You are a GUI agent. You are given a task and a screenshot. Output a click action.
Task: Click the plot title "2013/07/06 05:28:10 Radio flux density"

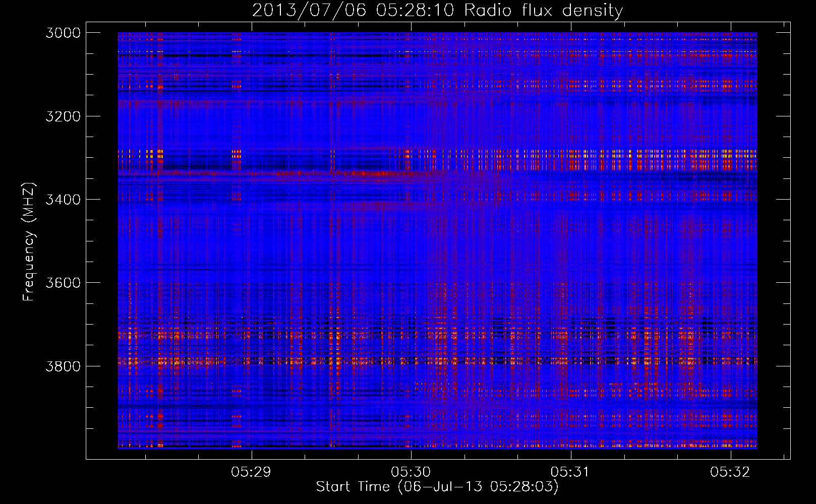pyautogui.click(x=437, y=11)
